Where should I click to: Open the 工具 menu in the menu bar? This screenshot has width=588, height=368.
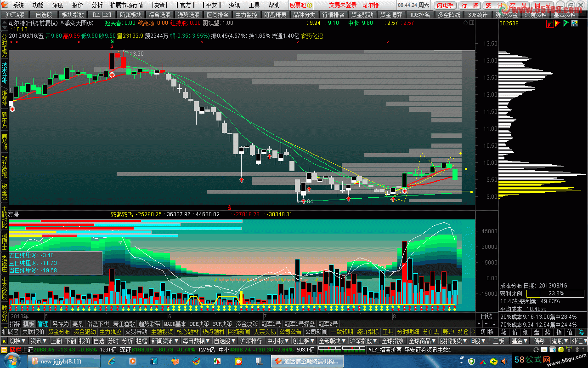click(x=254, y=5)
